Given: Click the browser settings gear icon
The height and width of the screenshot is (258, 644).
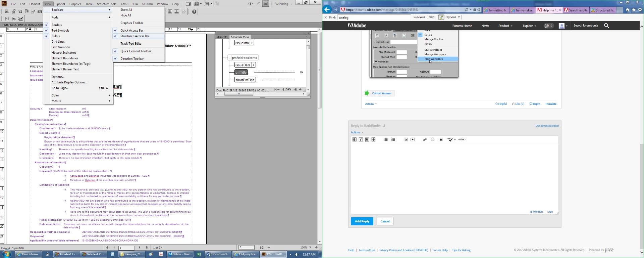Looking at the screenshot, I should [640, 10].
